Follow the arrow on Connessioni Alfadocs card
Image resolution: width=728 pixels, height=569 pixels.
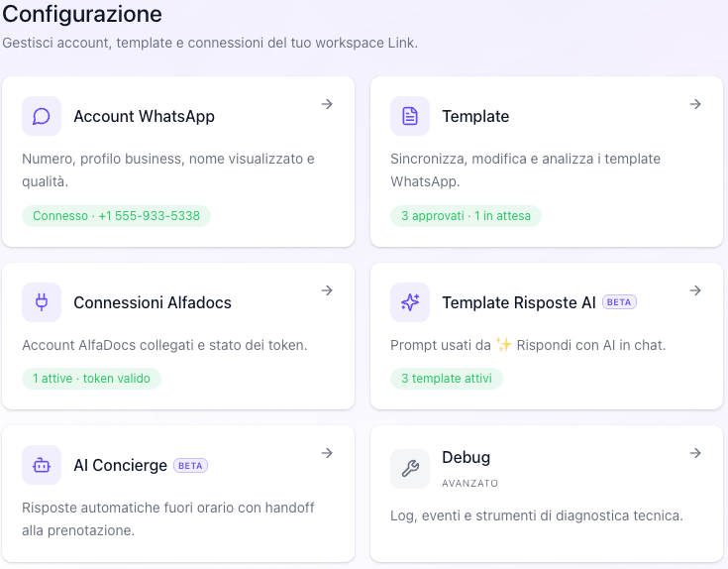[327, 290]
